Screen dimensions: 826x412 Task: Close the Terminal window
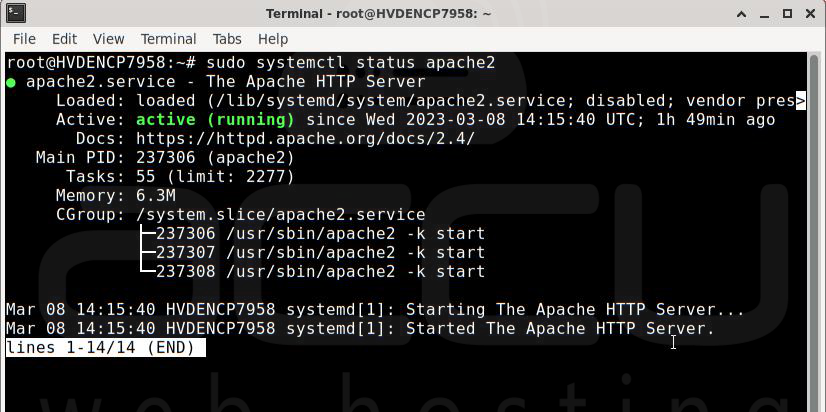point(811,14)
